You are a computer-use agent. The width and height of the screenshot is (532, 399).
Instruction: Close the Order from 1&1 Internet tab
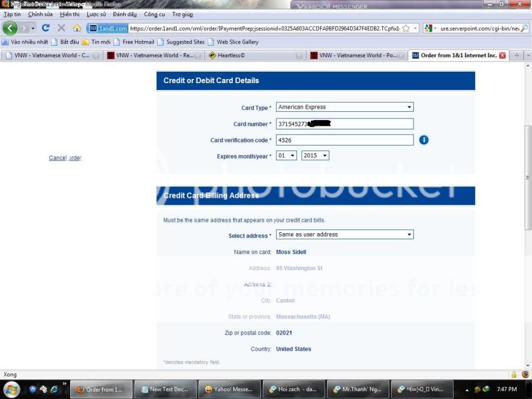pyautogui.click(x=502, y=56)
